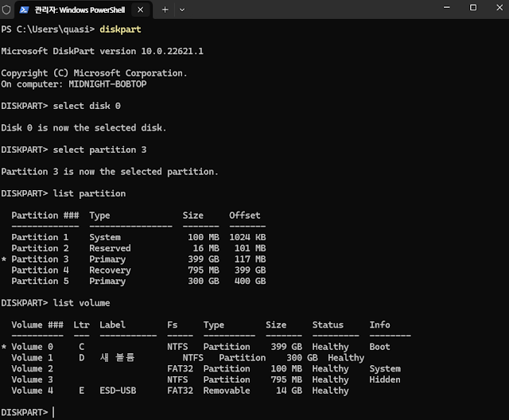
Task: Click the 'list partition' command
Action: (x=89, y=194)
